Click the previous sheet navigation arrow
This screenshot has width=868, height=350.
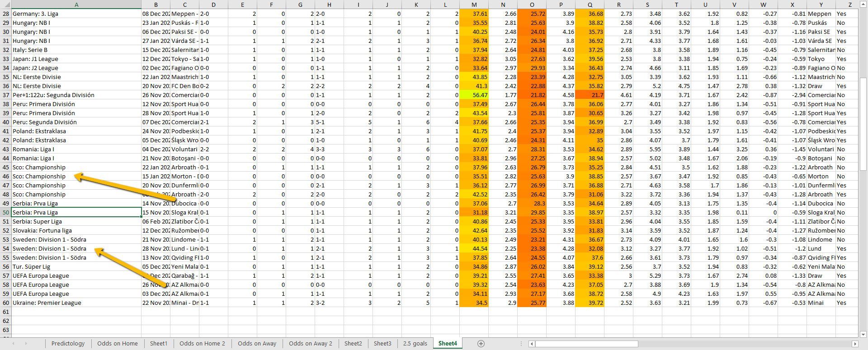click(x=13, y=344)
